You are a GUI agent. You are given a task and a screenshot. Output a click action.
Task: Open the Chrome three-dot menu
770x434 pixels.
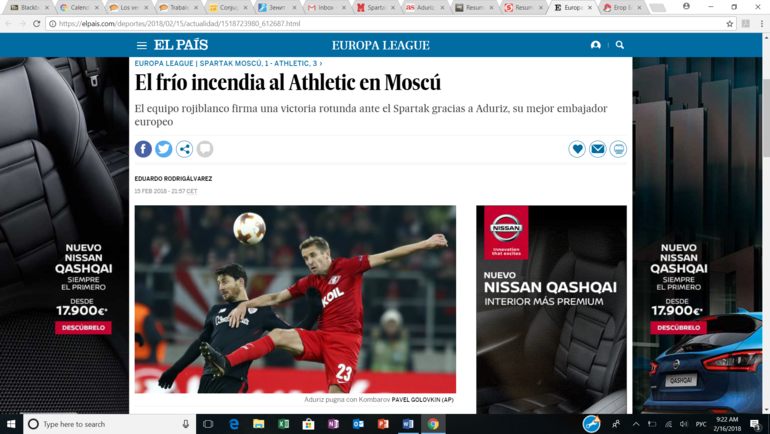click(x=762, y=23)
